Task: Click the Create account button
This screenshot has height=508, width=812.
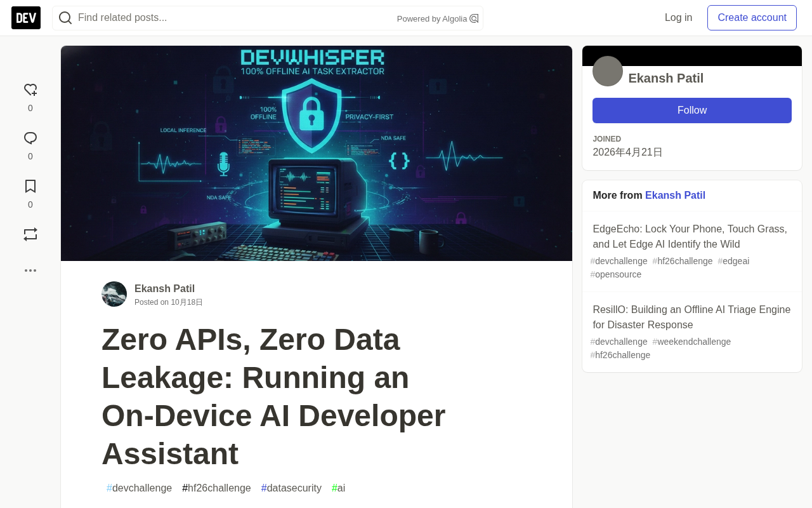Action: (752, 18)
